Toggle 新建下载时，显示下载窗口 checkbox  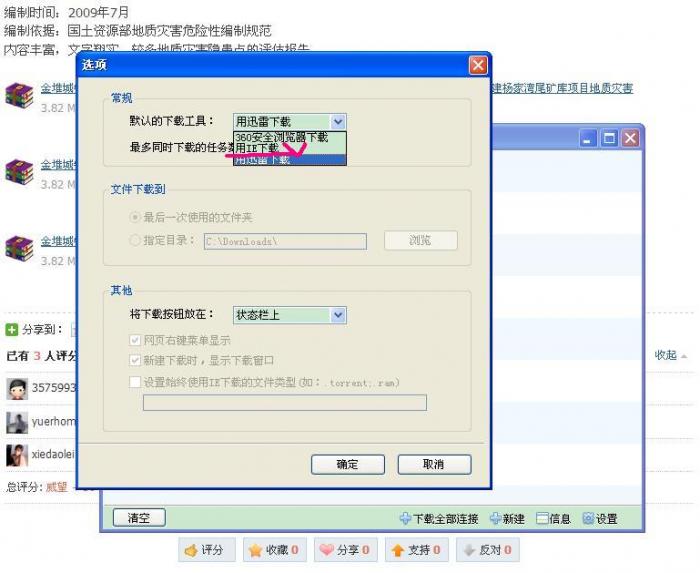[135, 360]
